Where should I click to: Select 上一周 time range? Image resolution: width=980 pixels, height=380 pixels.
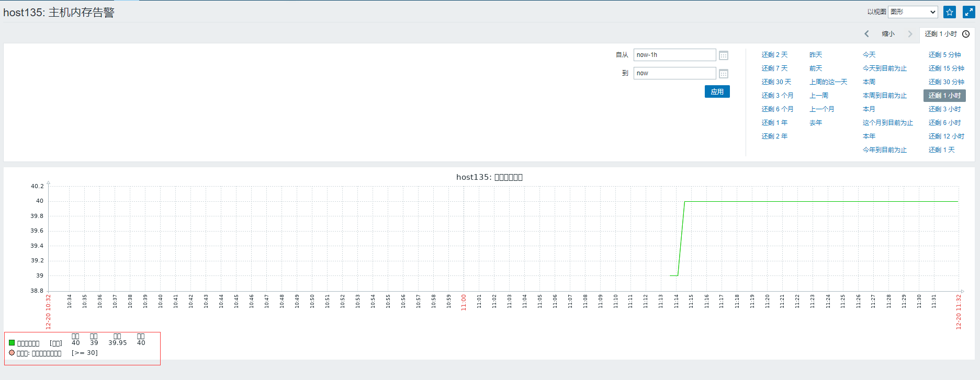[819, 96]
